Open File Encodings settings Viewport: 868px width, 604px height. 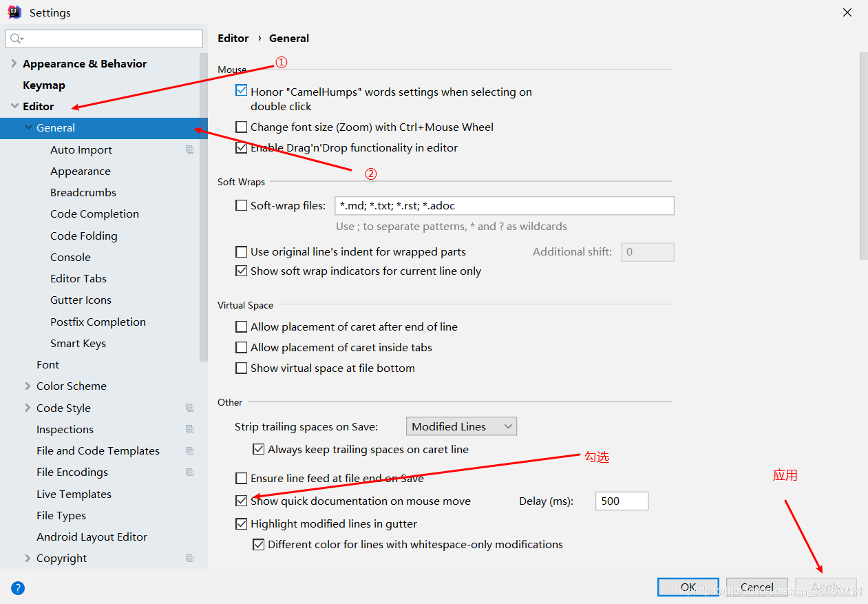72,472
